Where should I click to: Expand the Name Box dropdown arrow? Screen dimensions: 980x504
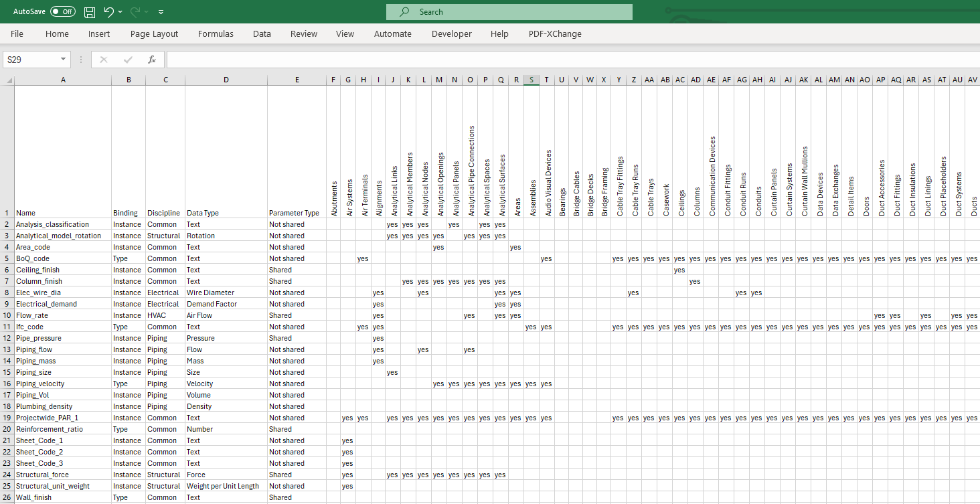(64, 60)
